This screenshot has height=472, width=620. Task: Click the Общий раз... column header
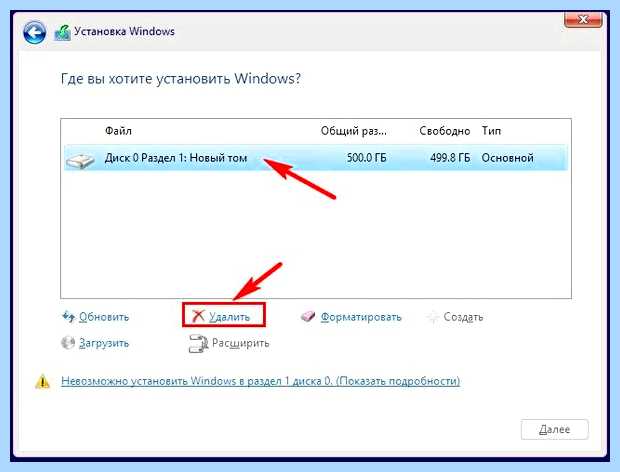353,131
